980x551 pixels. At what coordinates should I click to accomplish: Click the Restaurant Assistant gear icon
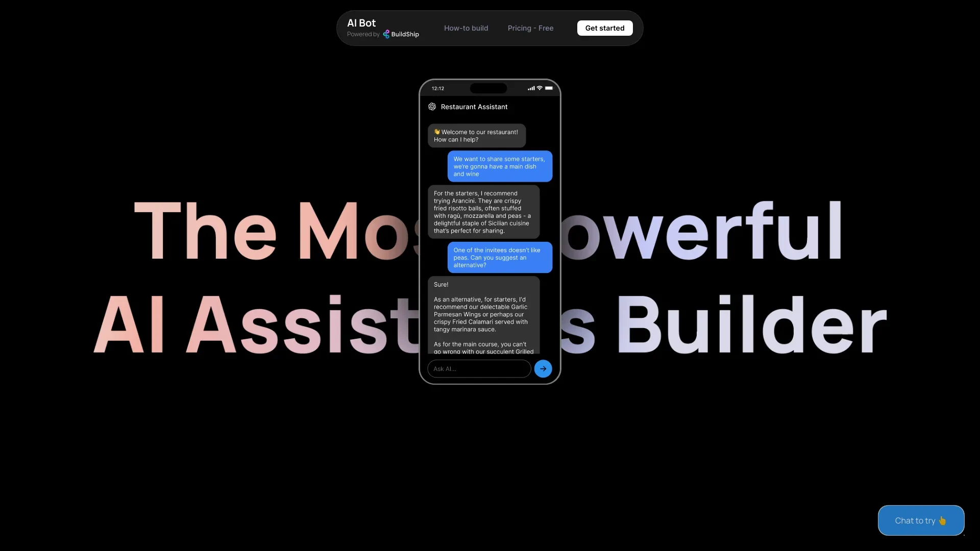(431, 107)
